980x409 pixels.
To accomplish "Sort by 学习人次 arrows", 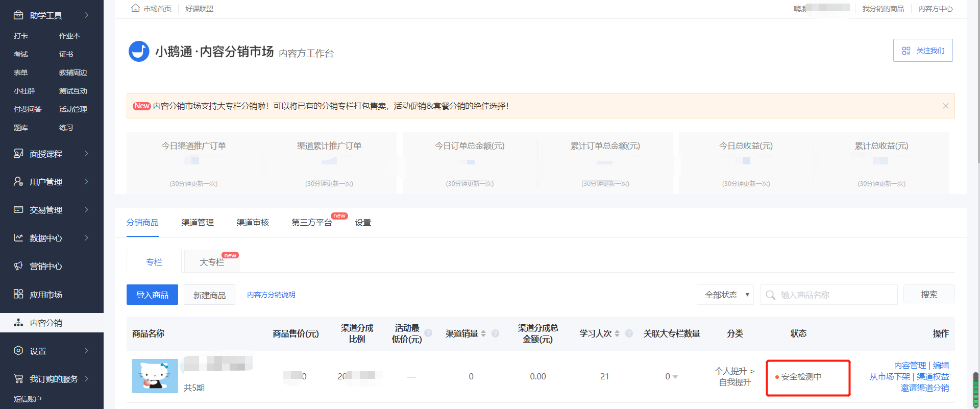I will coord(617,333).
